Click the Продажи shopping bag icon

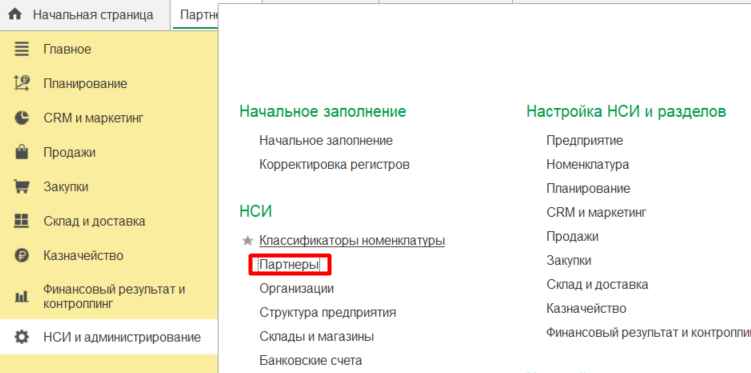click(22, 152)
